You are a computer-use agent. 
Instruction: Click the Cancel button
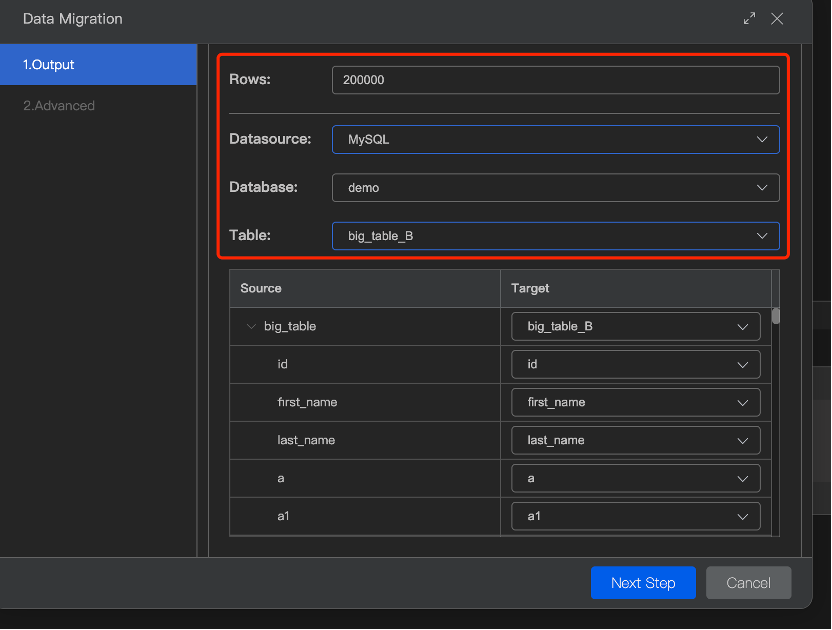748,583
